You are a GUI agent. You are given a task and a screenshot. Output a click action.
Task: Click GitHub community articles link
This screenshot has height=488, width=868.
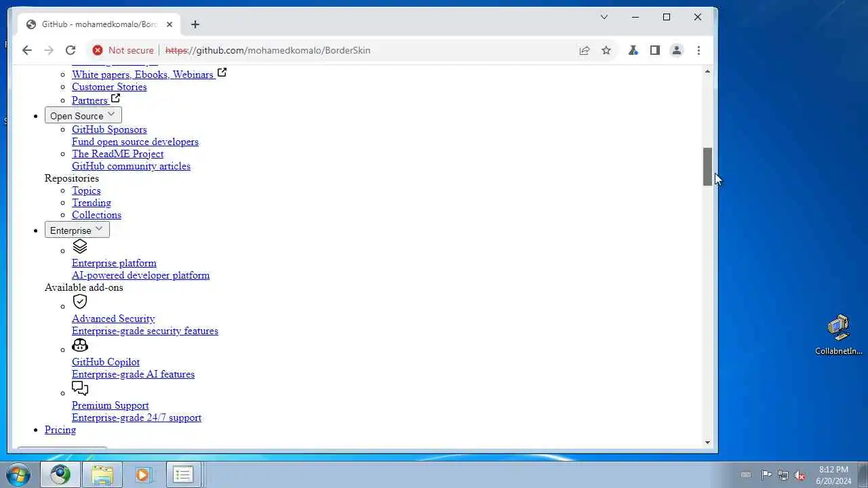pyautogui.click(x=131, y=166)
